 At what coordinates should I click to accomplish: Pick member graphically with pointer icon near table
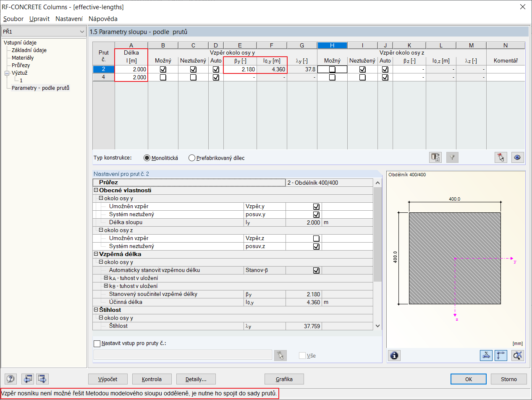(501, 157)
